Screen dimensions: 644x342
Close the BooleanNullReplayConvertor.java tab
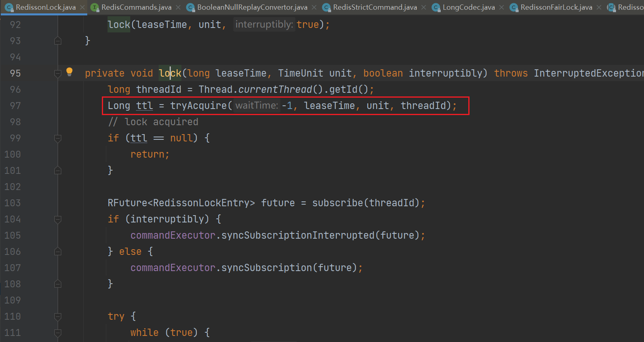click(x=314, y=7)
